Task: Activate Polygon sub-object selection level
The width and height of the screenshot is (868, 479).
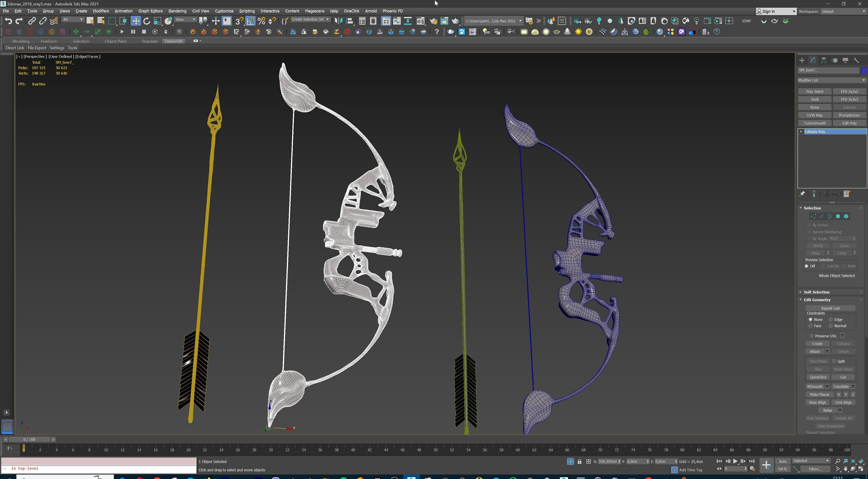Action: coord(838,216)
